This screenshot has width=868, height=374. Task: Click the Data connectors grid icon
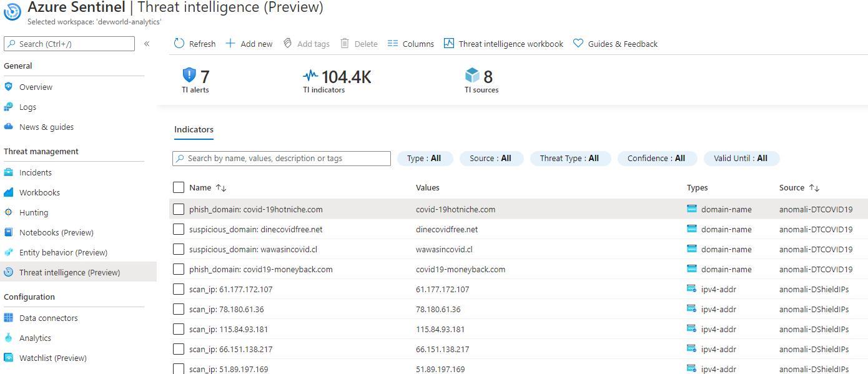tap(8, 318)
